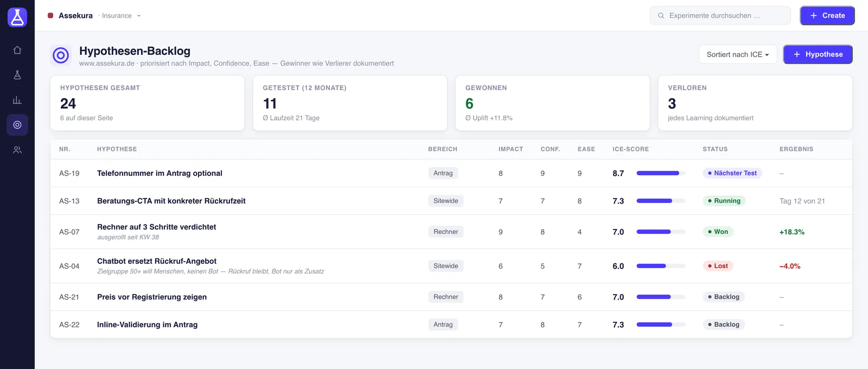Go to home via sidebar house icon

tap(17, 50)
